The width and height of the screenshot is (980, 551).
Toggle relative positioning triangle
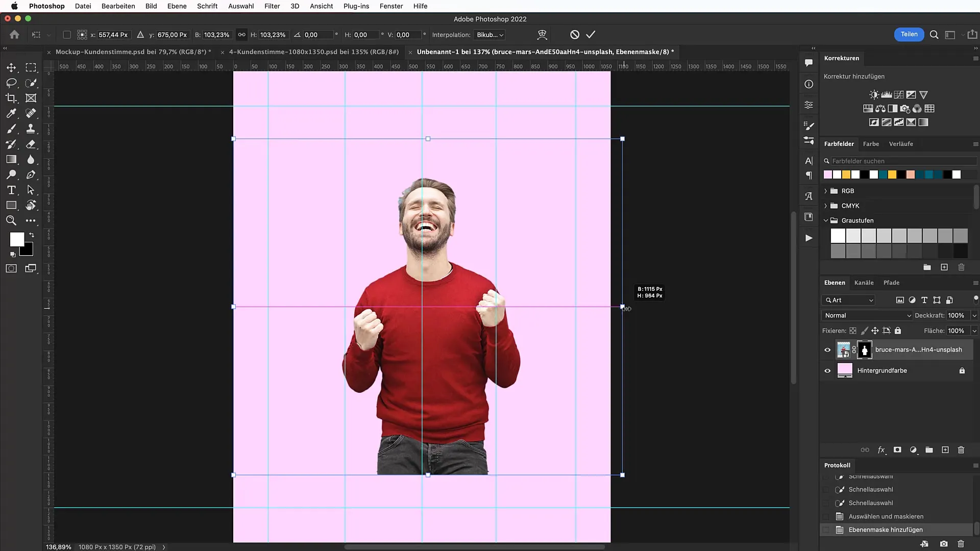pyautogui.click(x=140, y=35)
